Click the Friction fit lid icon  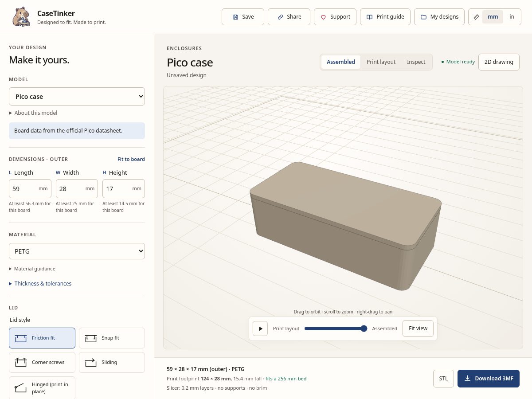coord(21,338)
